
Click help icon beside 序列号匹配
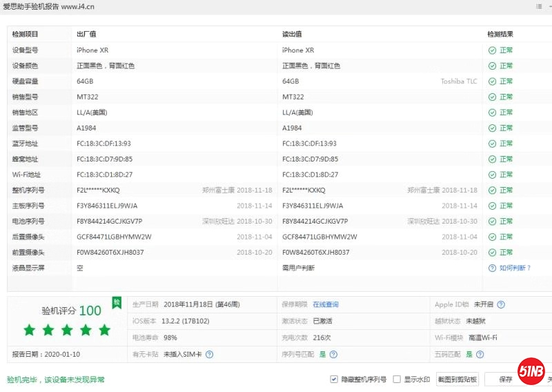click(333, 355)
